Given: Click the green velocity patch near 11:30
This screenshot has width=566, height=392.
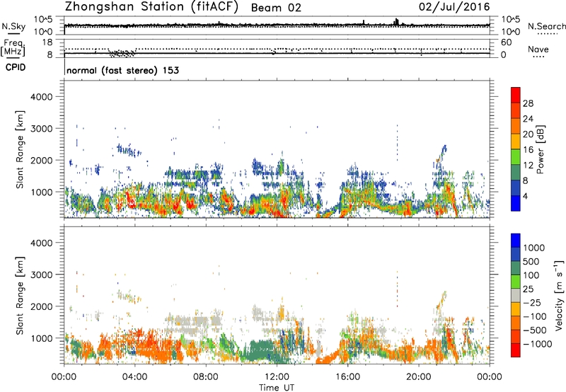Looking at the screenshot, I should 259,350.
